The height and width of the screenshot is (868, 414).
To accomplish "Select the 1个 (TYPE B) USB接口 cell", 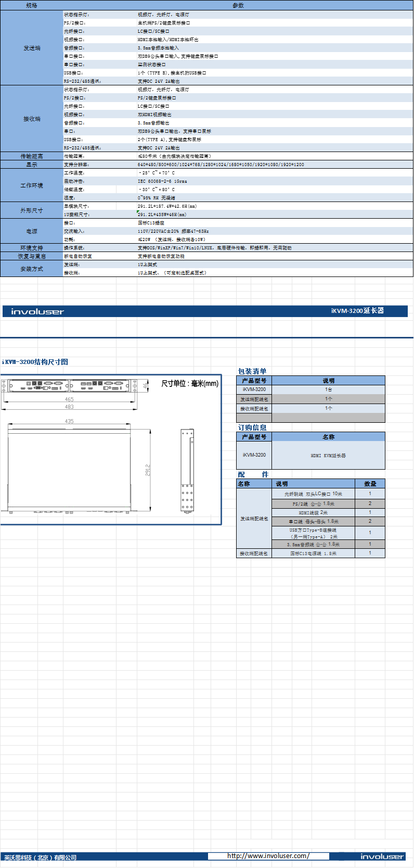I will point(275,73).
